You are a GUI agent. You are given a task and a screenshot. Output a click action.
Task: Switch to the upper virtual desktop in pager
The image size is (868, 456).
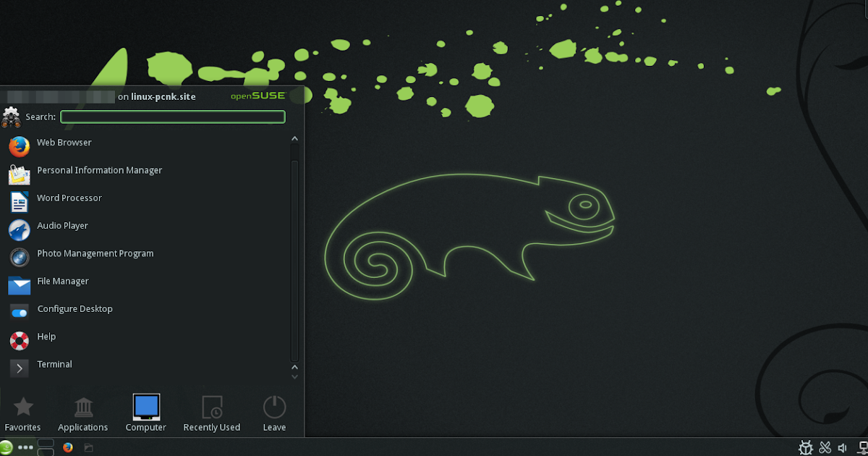tap(46, 443)
